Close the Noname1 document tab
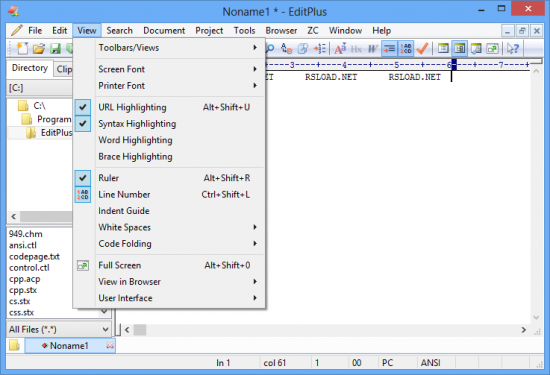 click(x=110, y=346)
